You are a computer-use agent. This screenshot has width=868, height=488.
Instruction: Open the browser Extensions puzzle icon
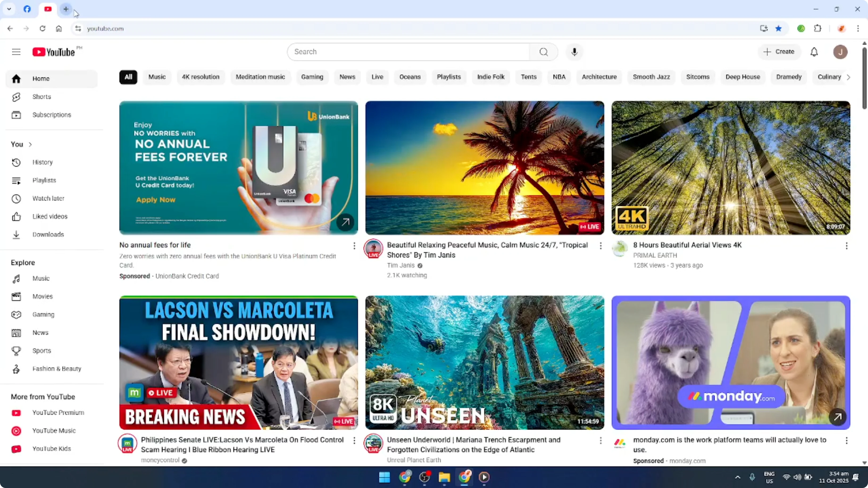[818, 29]
